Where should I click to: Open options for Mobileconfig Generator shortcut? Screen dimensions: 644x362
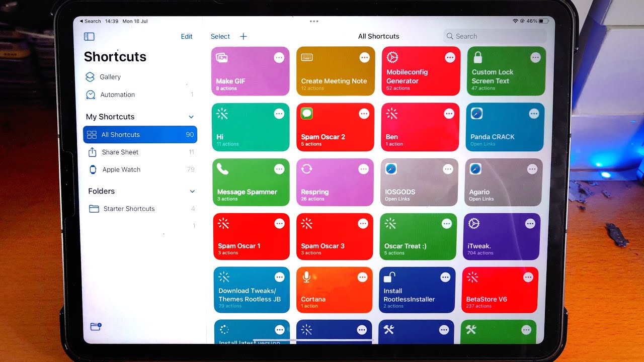point(450,58)
